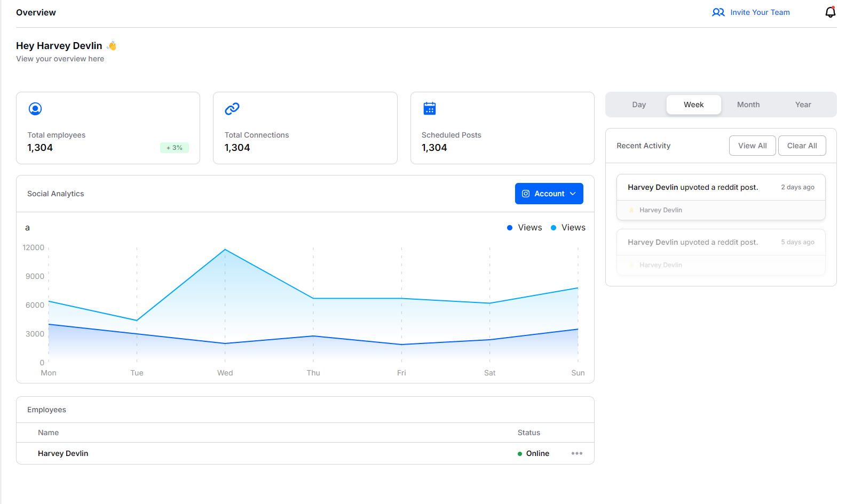Click the Mon axis label
This screenshot has height=504, width=846.
[49, 373]
